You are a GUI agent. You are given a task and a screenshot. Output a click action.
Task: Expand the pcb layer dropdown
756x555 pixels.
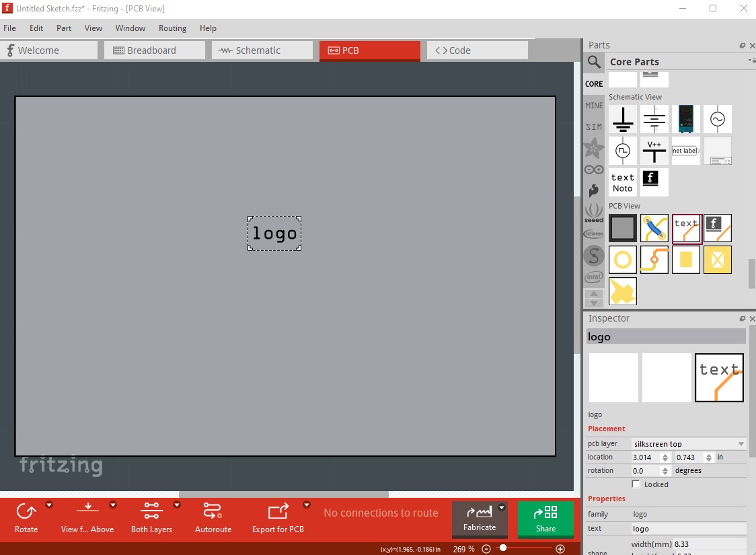741,444
